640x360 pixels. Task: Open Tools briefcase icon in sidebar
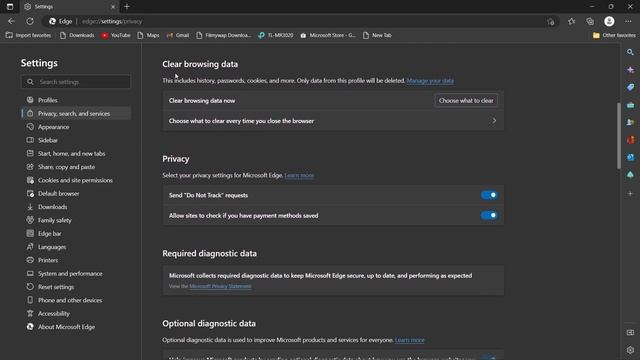(630, 105)
